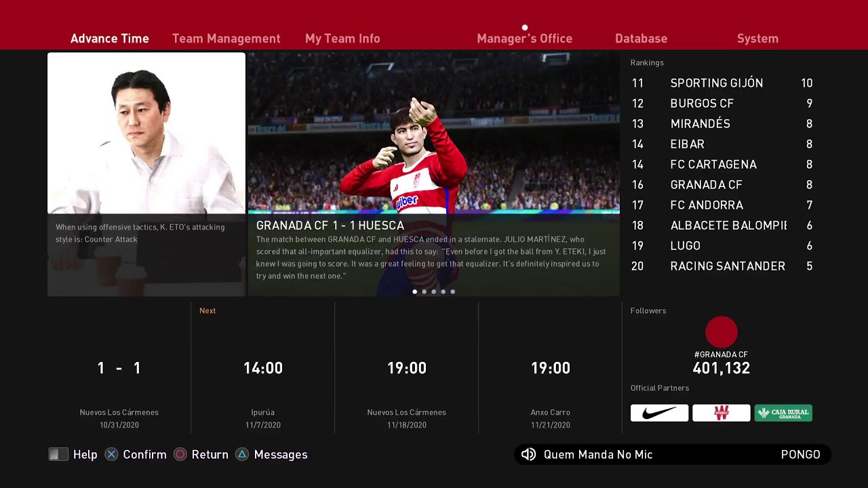Screen dimensions: 868x488
Task: Click the PONGO artist name
Action: click(x=801, y=454)
